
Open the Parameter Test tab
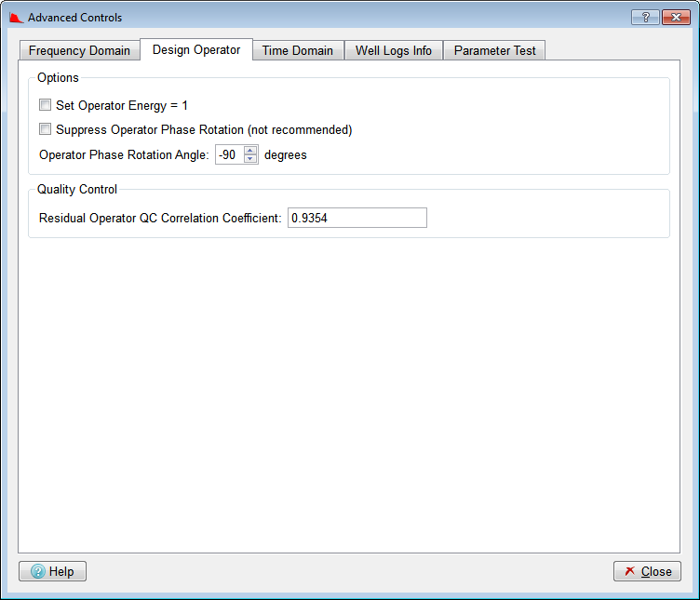coord(494,50)
